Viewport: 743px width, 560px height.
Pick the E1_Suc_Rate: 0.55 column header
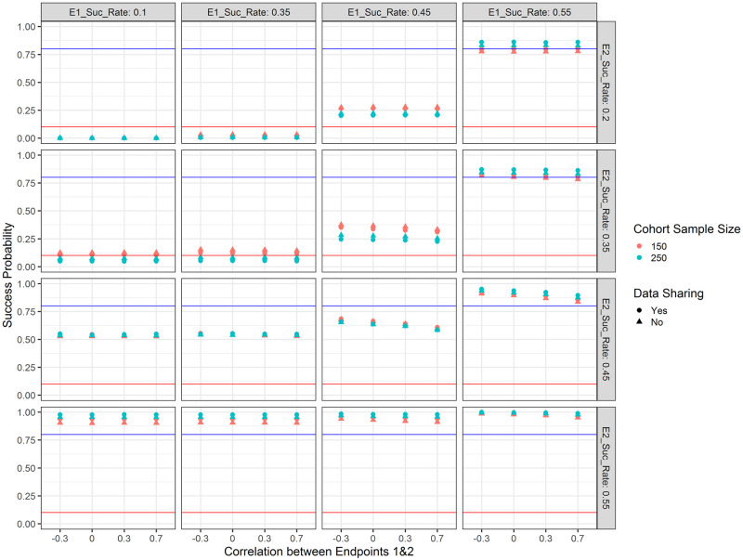(x=528, y=10)
